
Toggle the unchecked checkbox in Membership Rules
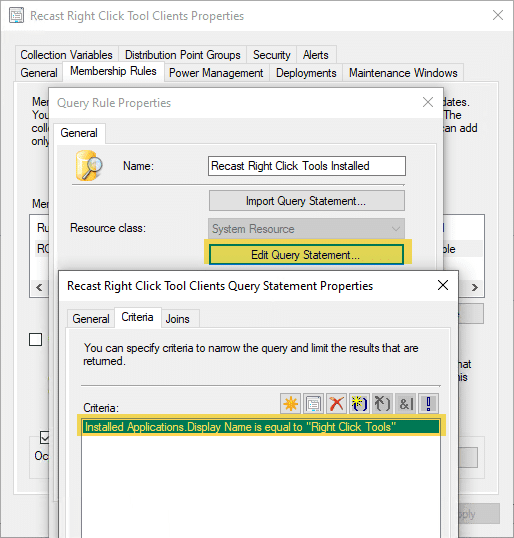coord(36,339)
